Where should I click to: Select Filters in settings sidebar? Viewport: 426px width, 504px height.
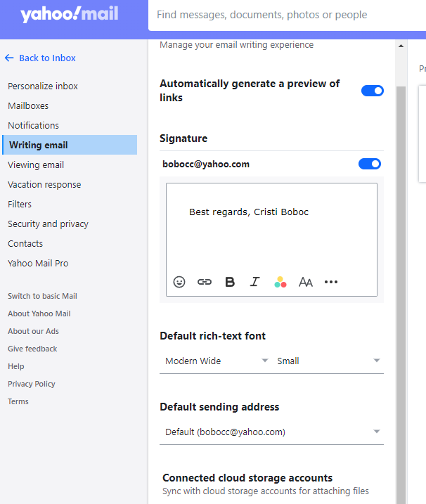point(20,205)
